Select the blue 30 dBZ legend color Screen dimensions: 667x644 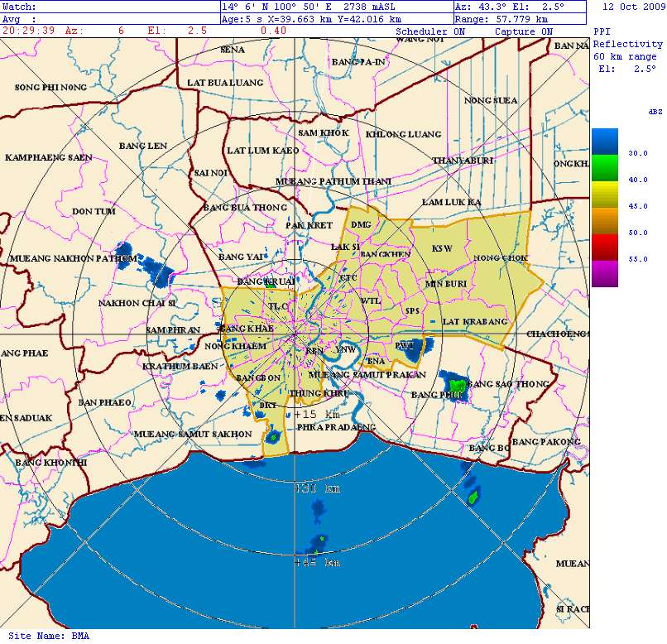tap(604, 142)
